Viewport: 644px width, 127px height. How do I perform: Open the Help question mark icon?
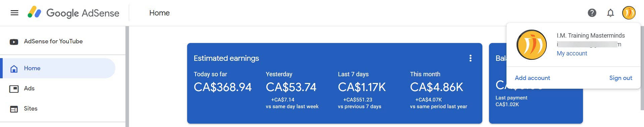click(592, 13)
